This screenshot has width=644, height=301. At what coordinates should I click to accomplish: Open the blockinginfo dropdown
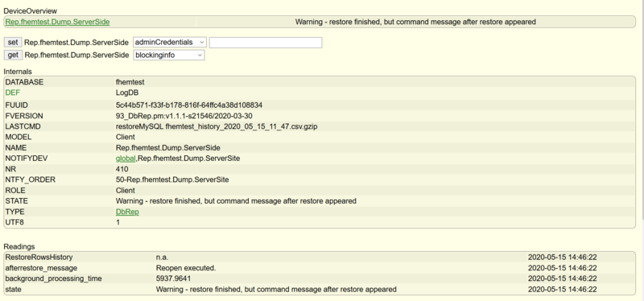click(x=169, y=55)
